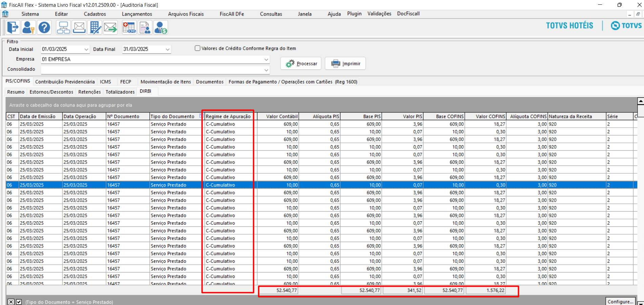Open the organization chart toolbar icon
644x305 pixels.
click(x=63, y=27)
